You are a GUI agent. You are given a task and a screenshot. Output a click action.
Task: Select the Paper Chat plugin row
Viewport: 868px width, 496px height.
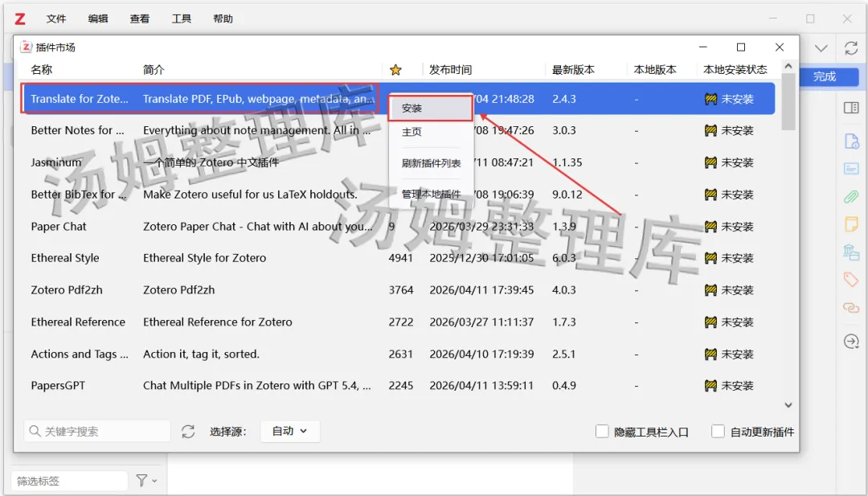coord(397,227)
